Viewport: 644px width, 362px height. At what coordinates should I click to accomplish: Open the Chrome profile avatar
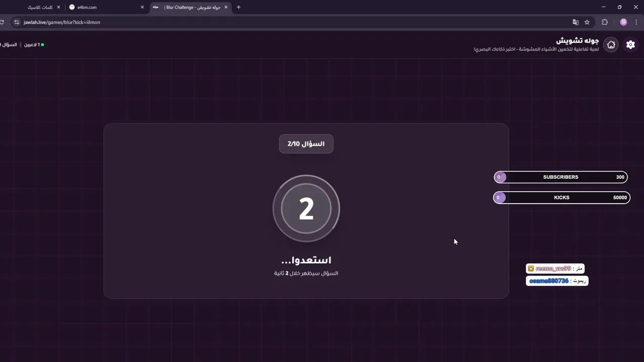point(623,22)
